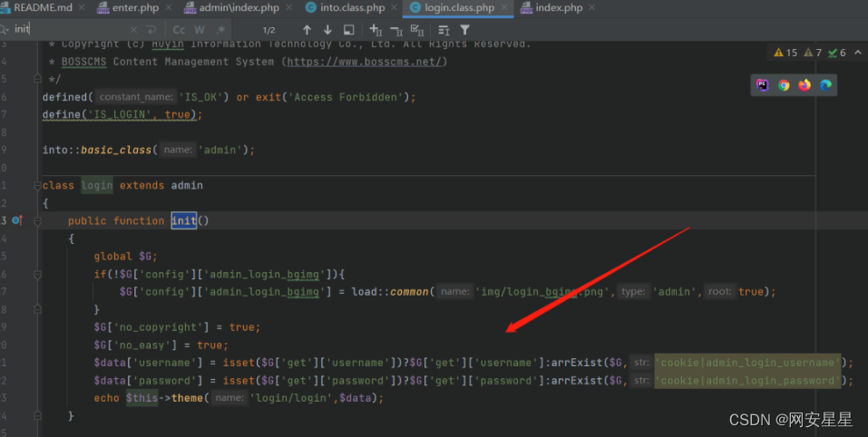Collapse the comment block ending with */
The height and width of the screenshot is (437, 868).
[37, 79]
